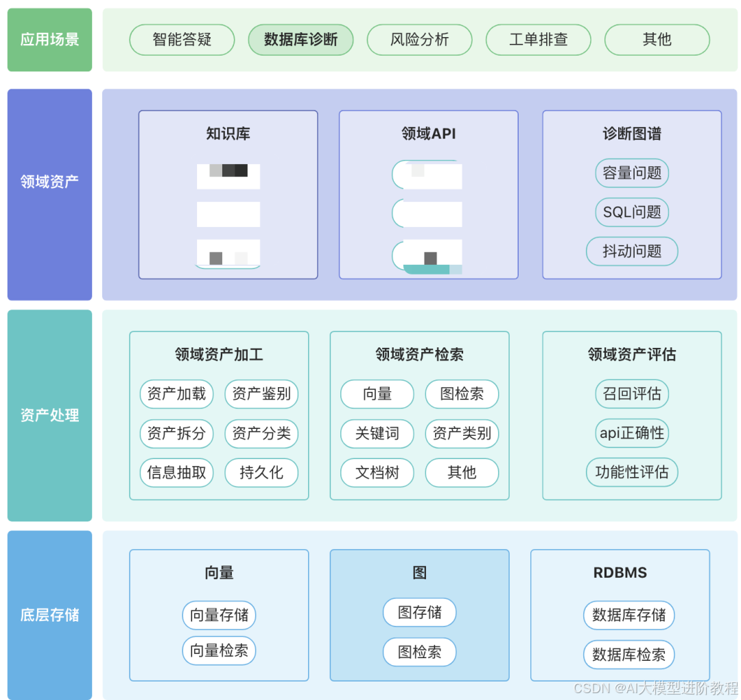Click the 诊断图谱 card title

coord(632,134)
